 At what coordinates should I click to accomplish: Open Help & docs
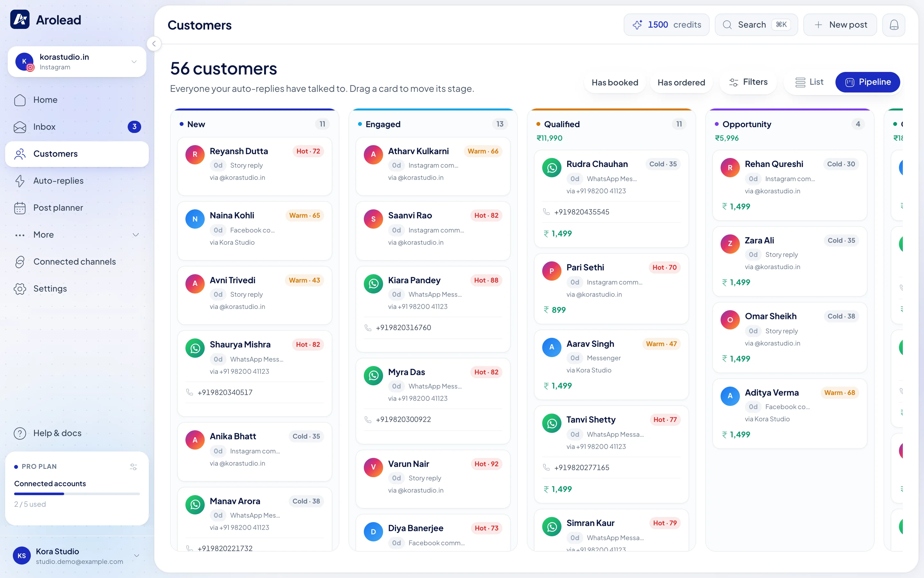pos(77,433)
